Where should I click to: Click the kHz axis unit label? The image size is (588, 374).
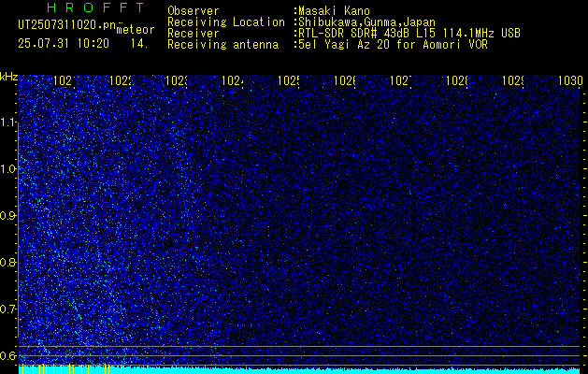[x=9, y=77]
